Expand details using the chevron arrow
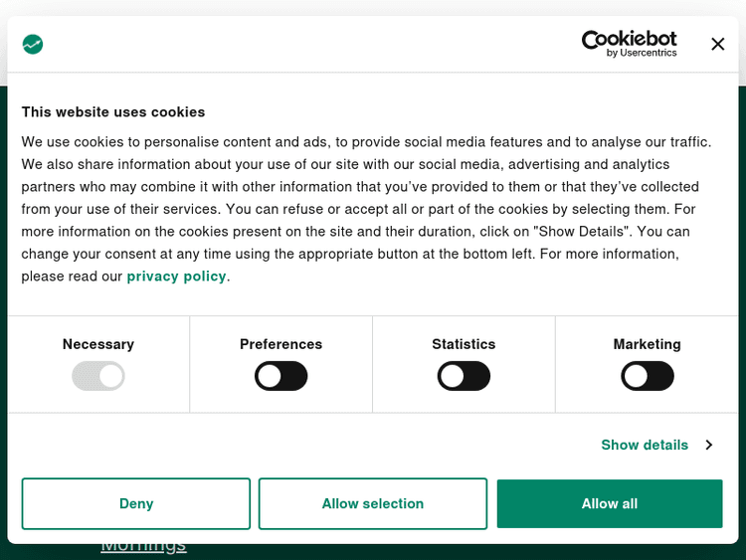The height and width of the screenshot is (560, 746). pyautogui.click(x=708, y=445)
